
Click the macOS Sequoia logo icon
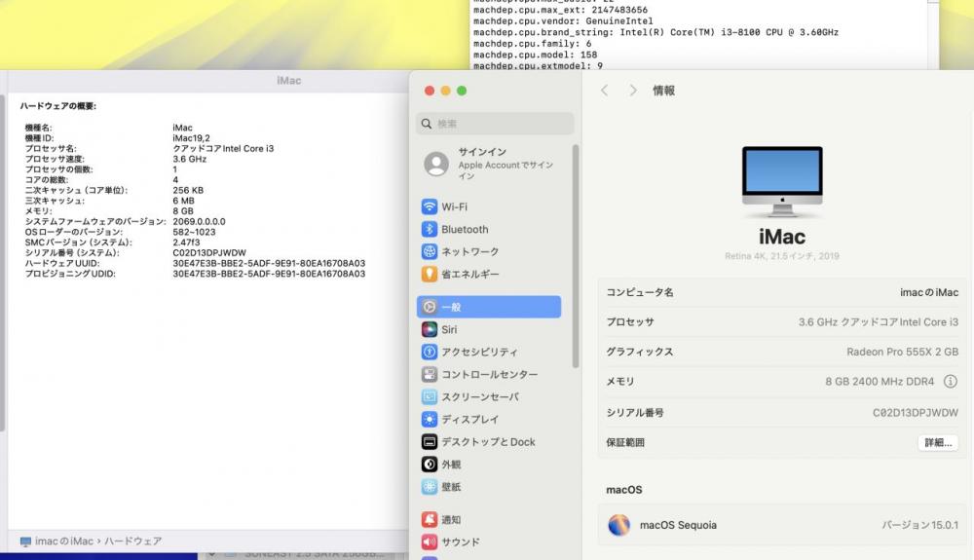(618, 525)
